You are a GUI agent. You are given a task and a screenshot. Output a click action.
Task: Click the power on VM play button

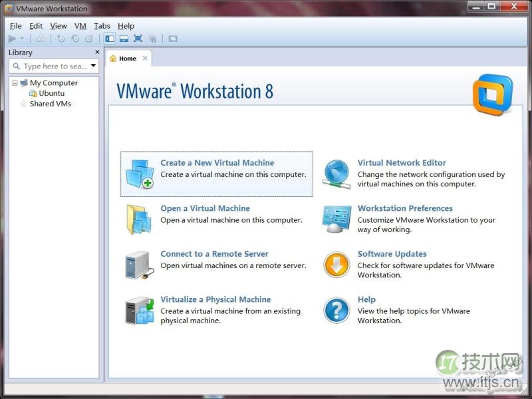[x=11, y=38]
